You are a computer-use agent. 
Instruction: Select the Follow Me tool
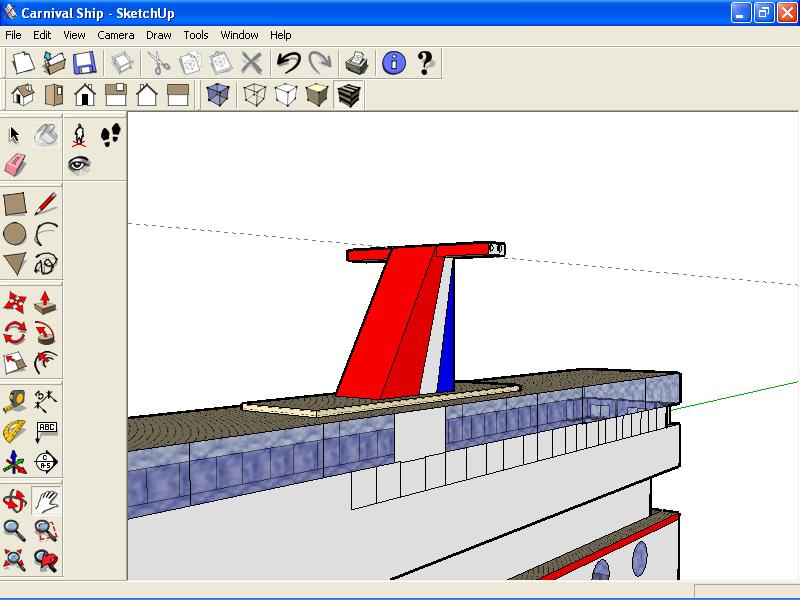(46, 333)
